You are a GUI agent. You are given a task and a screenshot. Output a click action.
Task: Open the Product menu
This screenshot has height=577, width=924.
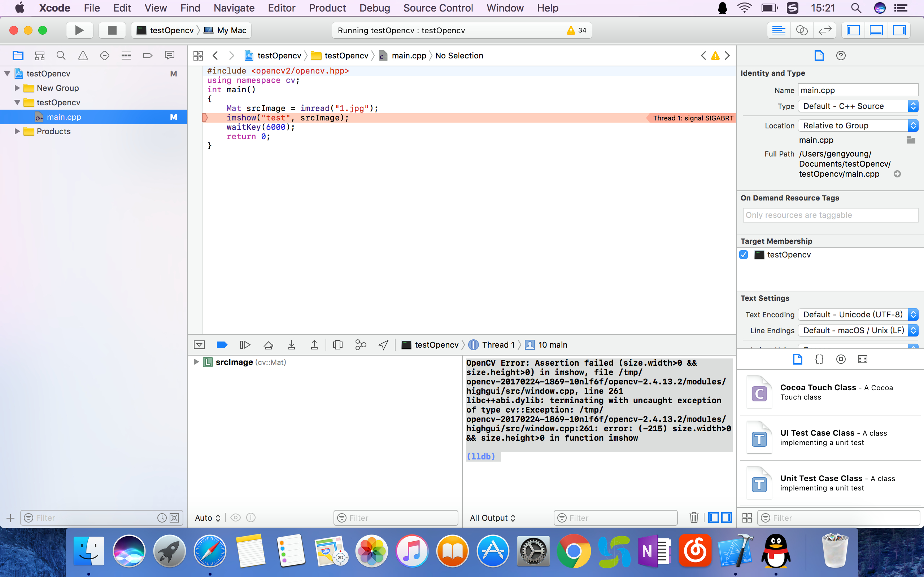tap(327, 8)
